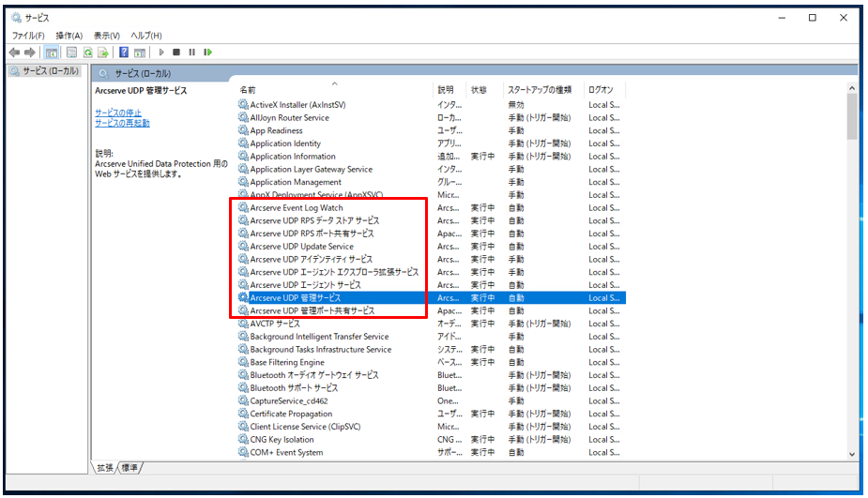Open the ファイル(F) menu
This screenshot has width=868, height=498.
tap(28, 36)
